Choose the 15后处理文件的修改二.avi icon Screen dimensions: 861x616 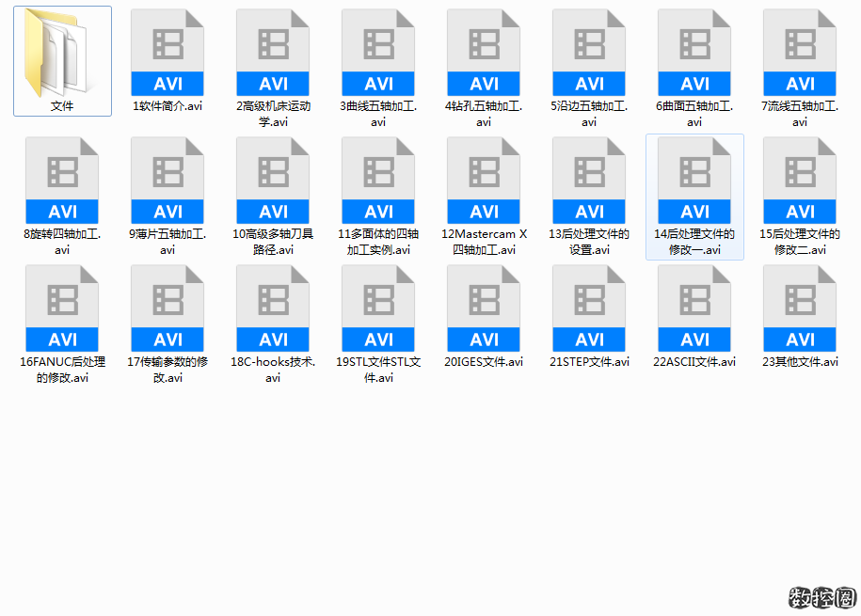pos(800,181)
